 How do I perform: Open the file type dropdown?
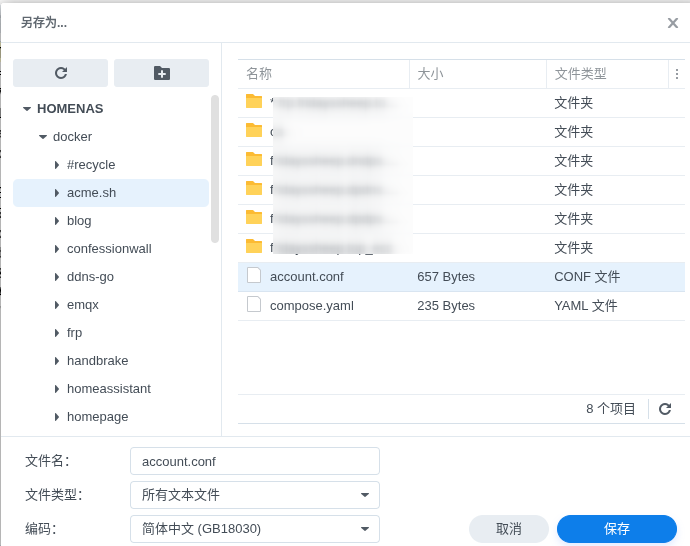pos(255,495)
